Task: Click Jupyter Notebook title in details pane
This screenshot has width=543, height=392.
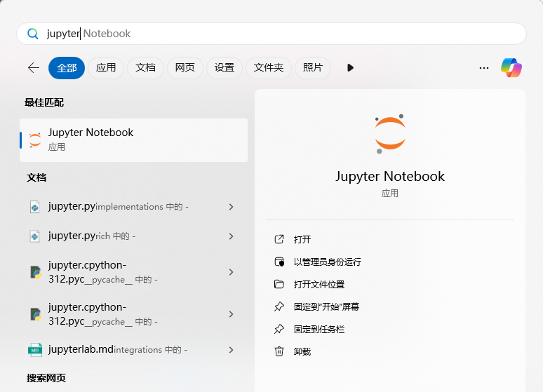Action: [390, 177]
